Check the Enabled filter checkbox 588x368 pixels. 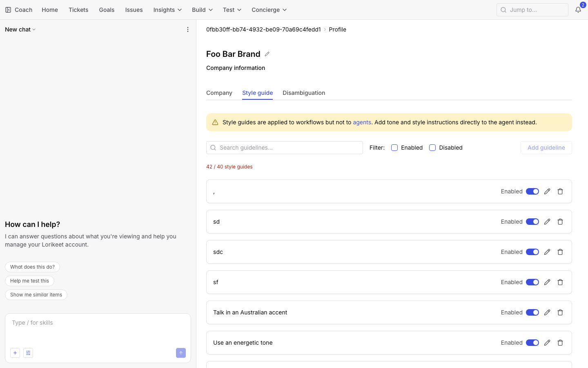point(394,148)
